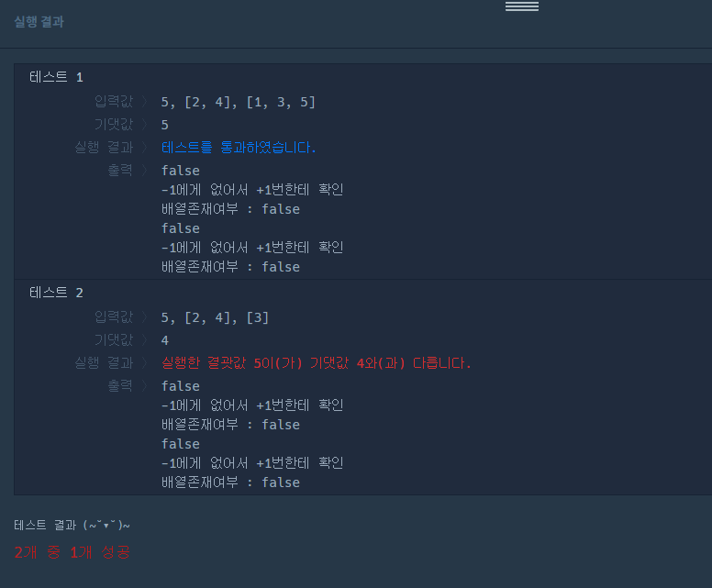Click the red error message about 기댓값 4
712x588 pixels.
pos(316,362)
